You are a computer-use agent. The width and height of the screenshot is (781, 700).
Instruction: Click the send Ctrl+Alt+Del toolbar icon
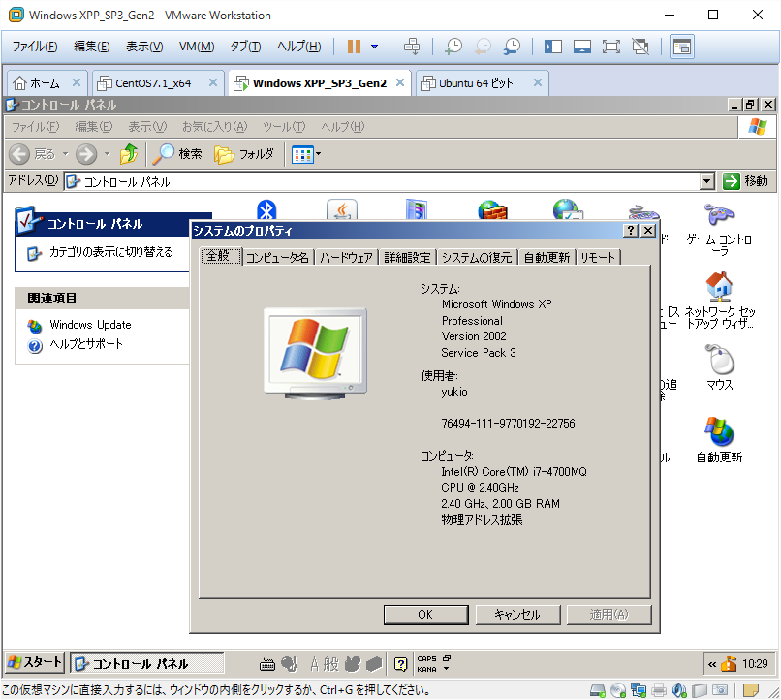412,47
